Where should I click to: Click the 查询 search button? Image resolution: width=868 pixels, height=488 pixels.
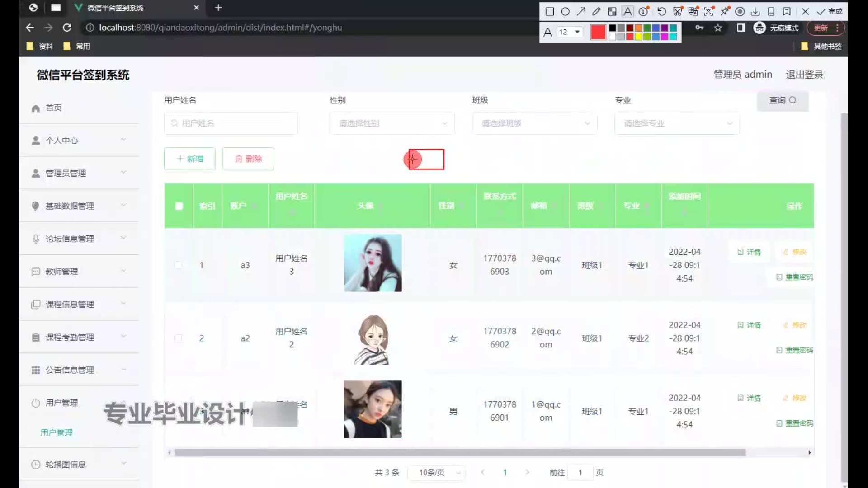pyautogui.click(x=783, y=100)
